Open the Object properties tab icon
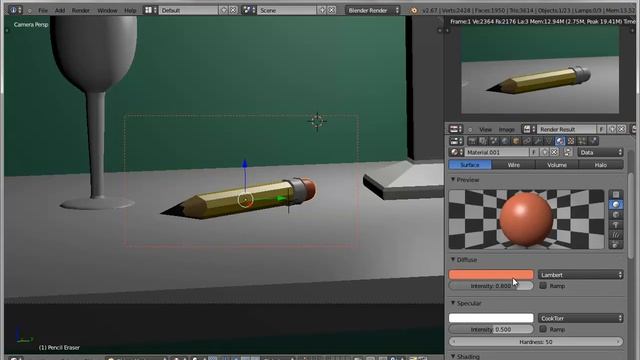 (x=516, y=141)
